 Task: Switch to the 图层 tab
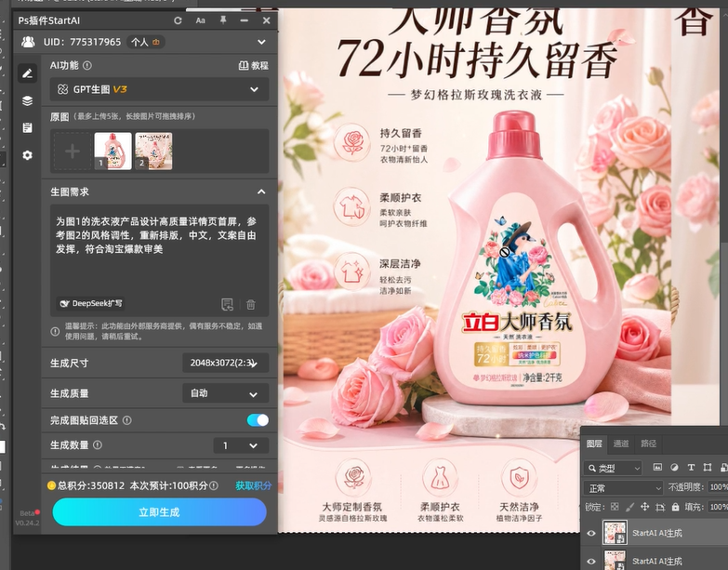point(594,444)
